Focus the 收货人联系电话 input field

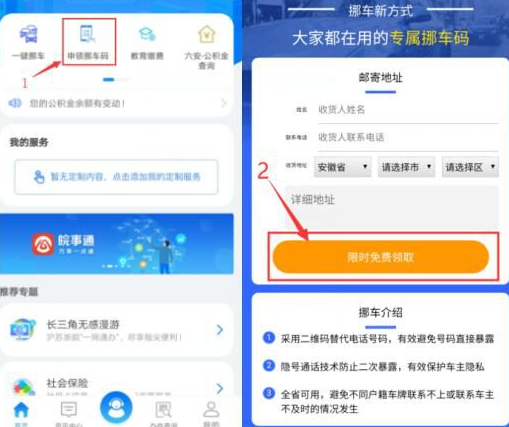click(408, 137)
